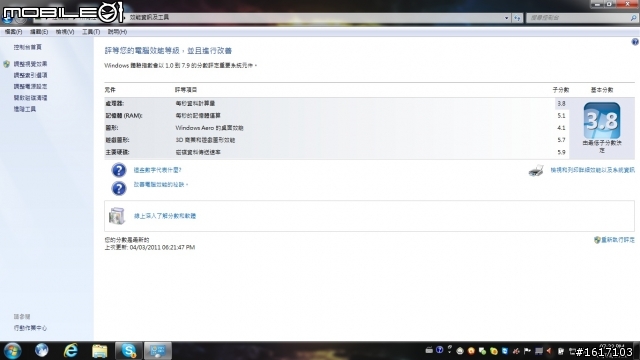Click the search magnifier icon
This screenshot has width=640, height=360.
(x=633, y=18)
